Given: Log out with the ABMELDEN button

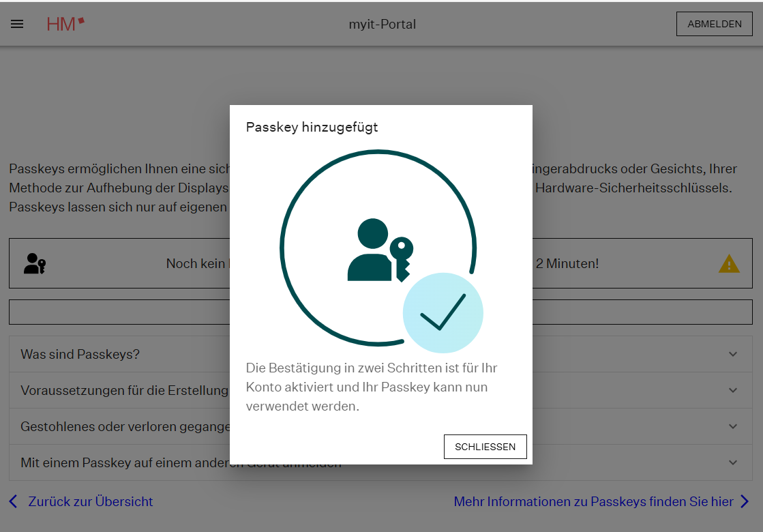Looking at the screenshot, I should [714, 24].
